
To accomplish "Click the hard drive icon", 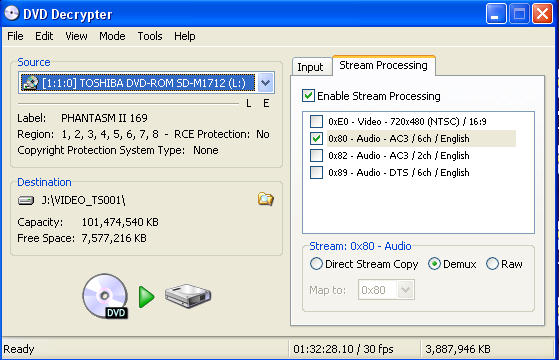I will pos(188,295).
